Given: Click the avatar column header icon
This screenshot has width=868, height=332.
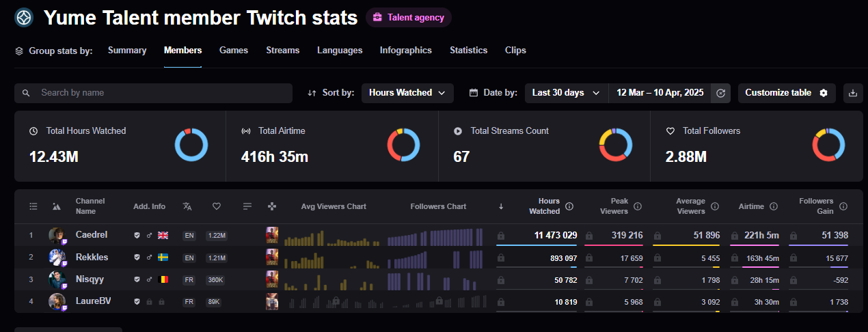Looking at the screenshot, I should 56,206.
